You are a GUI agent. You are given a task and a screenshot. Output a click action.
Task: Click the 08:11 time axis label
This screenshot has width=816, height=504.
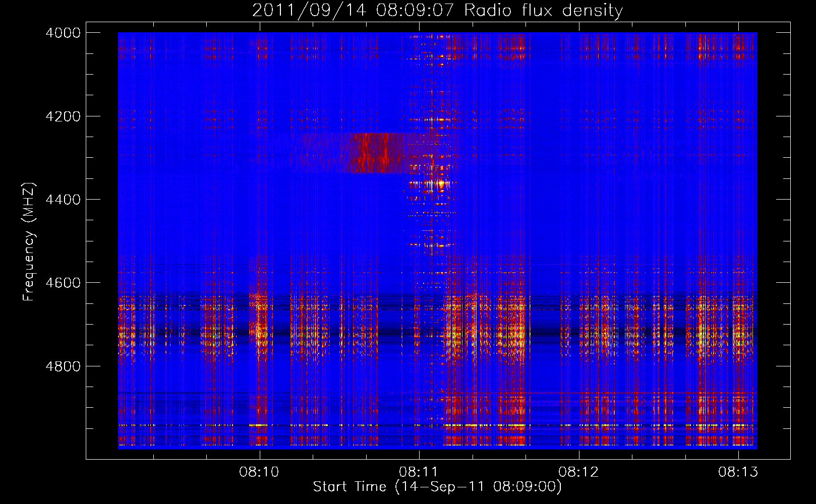pyautogui.click(x=419, y=472)
